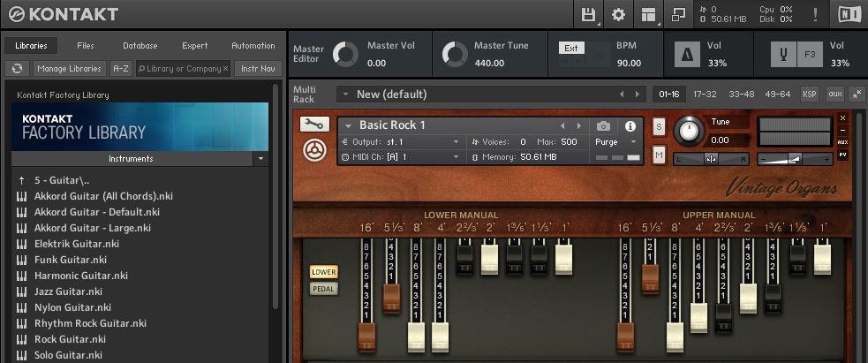Enable Ext tempo sync button
The width and height of the screenshot is (868, 363).
571,49
